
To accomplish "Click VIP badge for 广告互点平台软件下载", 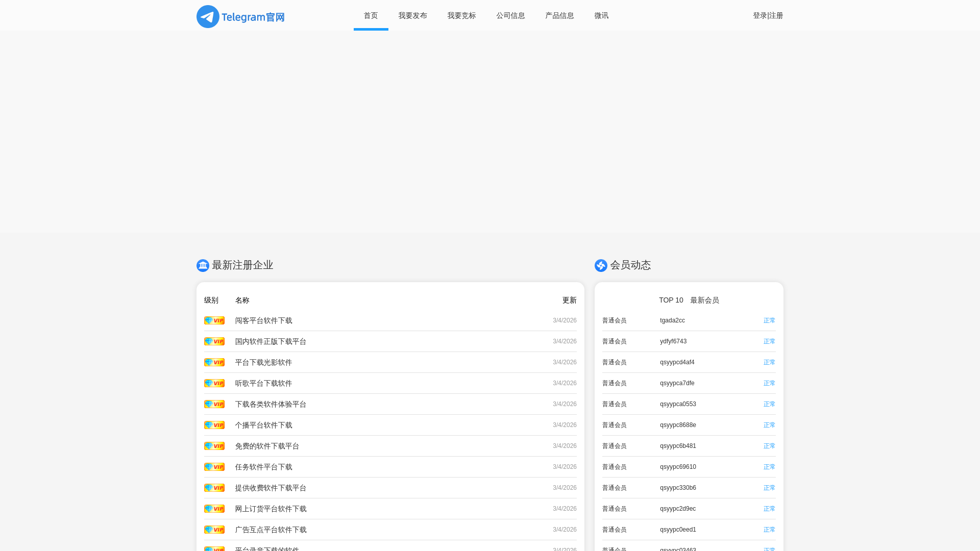I will tap(214, 530).
